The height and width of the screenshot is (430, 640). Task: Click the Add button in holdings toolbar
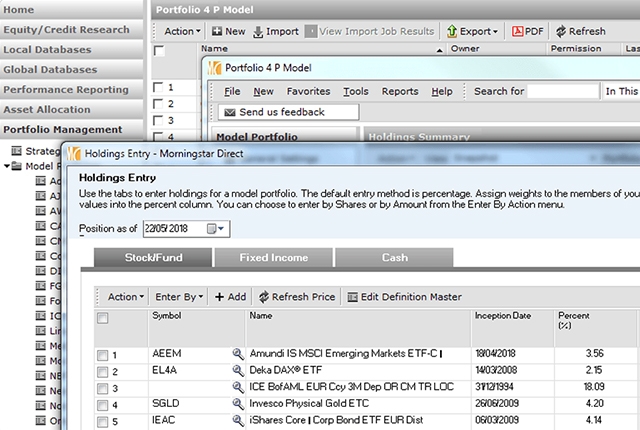click(x=231, y=297)
